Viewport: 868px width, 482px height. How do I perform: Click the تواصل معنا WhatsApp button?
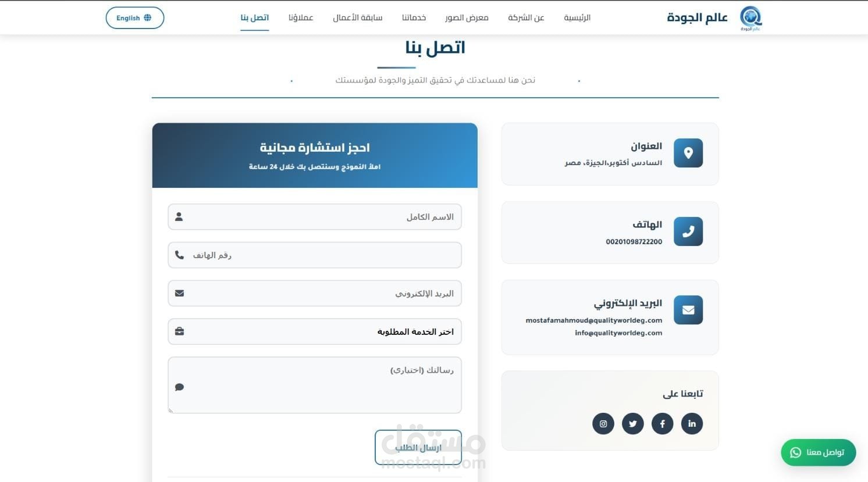point(818,452)
